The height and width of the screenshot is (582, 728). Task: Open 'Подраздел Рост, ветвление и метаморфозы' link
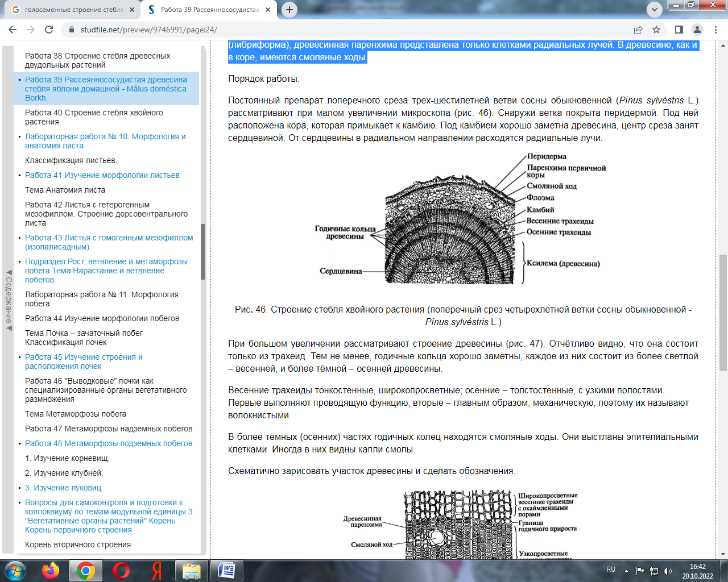pos(106,271)
